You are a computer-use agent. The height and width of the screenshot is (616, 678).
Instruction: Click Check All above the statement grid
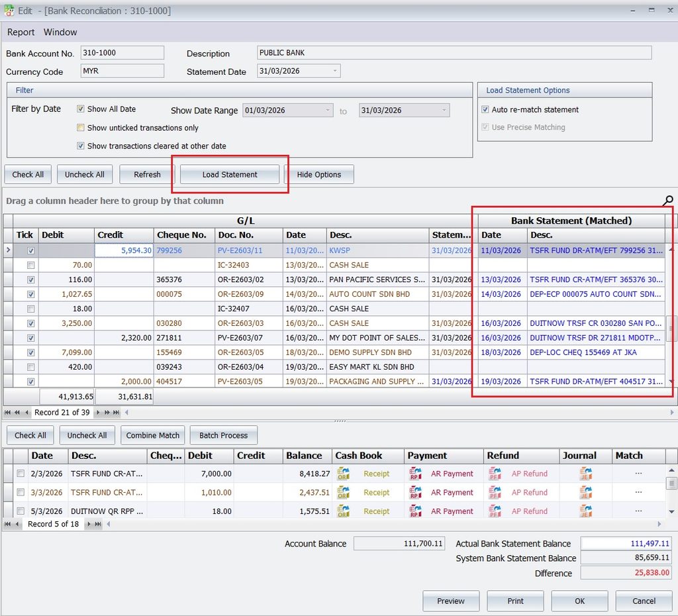tap(30, 435)
